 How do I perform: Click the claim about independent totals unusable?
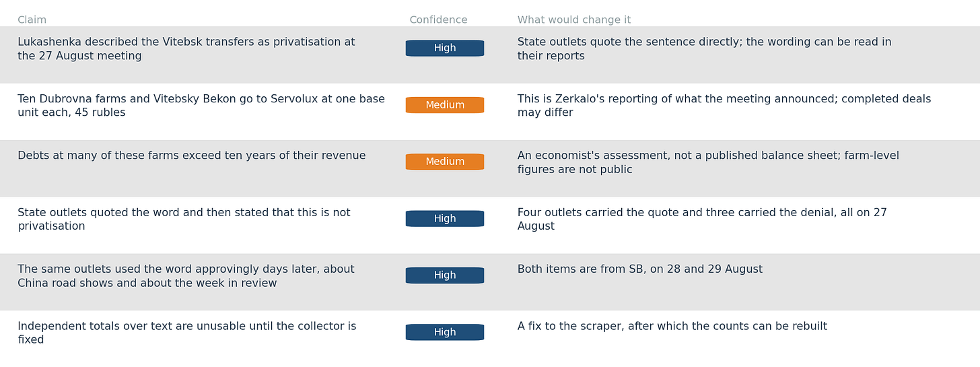187,333
